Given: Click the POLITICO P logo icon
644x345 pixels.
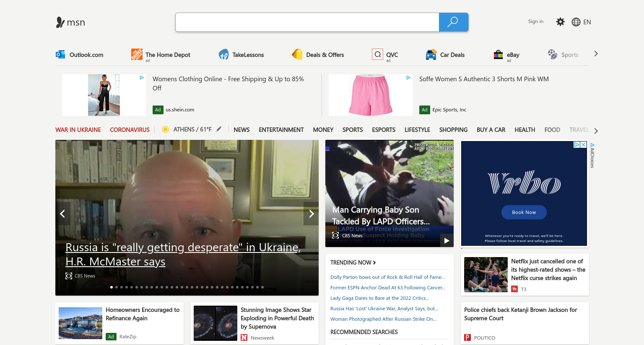Looking at the screenshot, I should tap(467, 337).
